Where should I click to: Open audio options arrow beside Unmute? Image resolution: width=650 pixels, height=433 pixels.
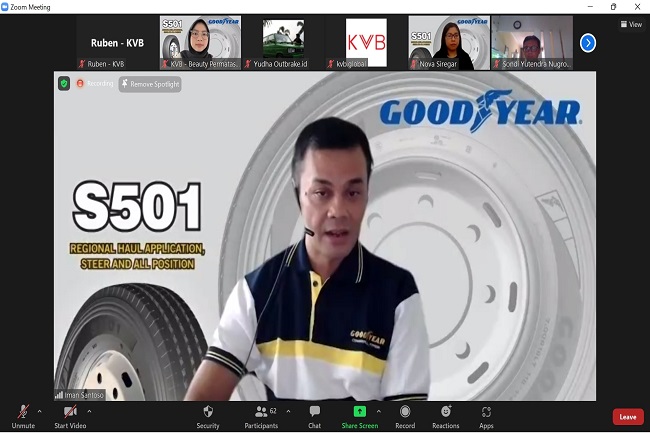pyautogui.click(x=39, y=411)
